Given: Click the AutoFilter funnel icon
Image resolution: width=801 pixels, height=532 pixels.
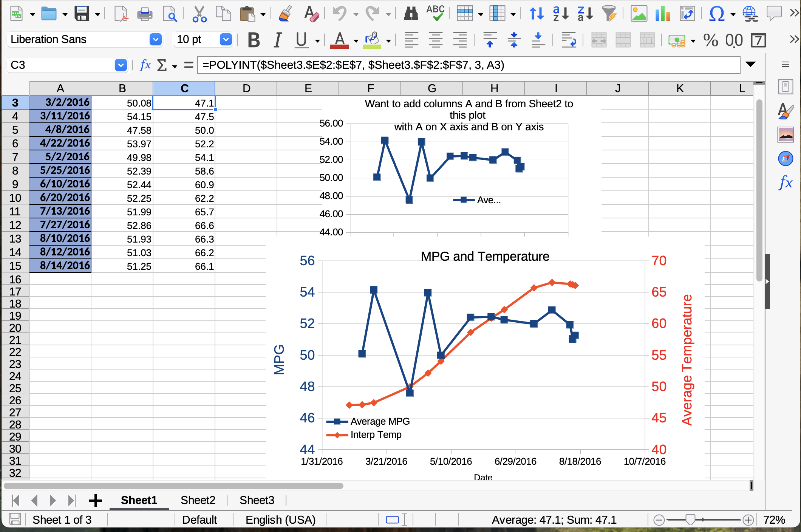Looking at the screenshot, I should pos(609,14).
